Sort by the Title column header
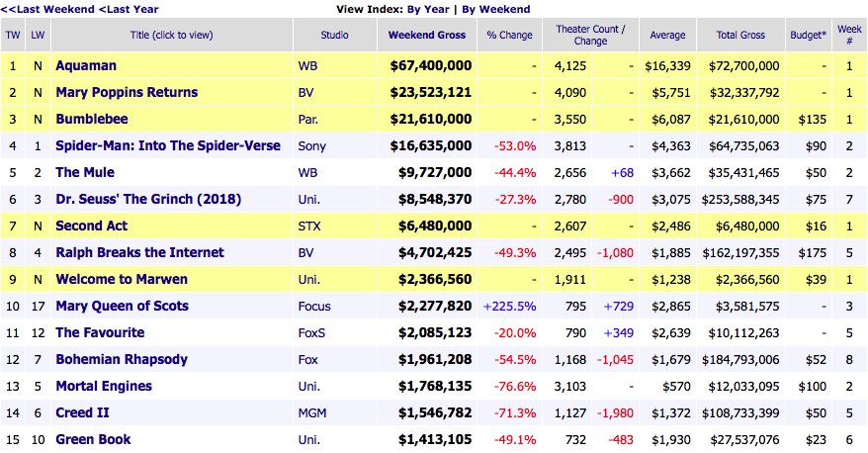This screenshot has height=453, width=868. [172, 35]
